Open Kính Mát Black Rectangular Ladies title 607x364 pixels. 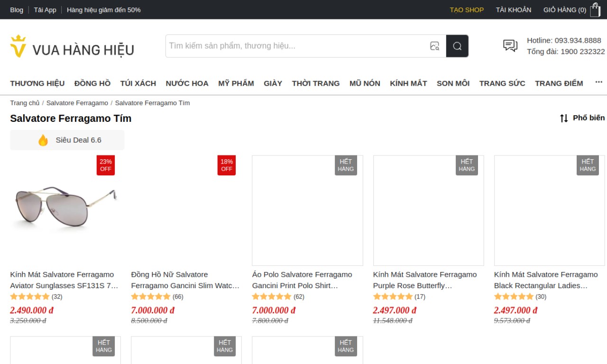[x=546, y=280]
